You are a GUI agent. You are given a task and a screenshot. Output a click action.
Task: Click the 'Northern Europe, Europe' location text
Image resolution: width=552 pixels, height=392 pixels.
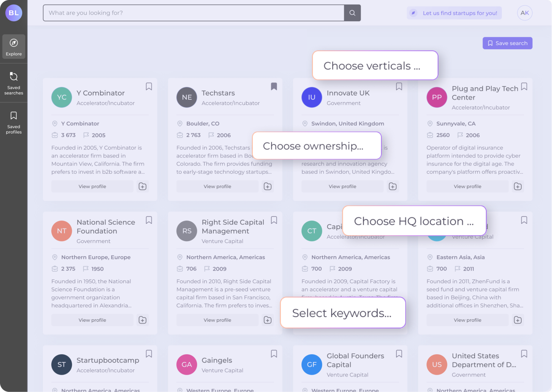pyautogui.click(x=96, y=257)
